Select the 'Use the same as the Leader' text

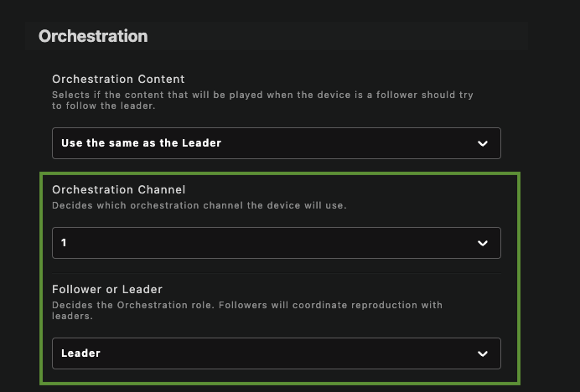(142, 143)
